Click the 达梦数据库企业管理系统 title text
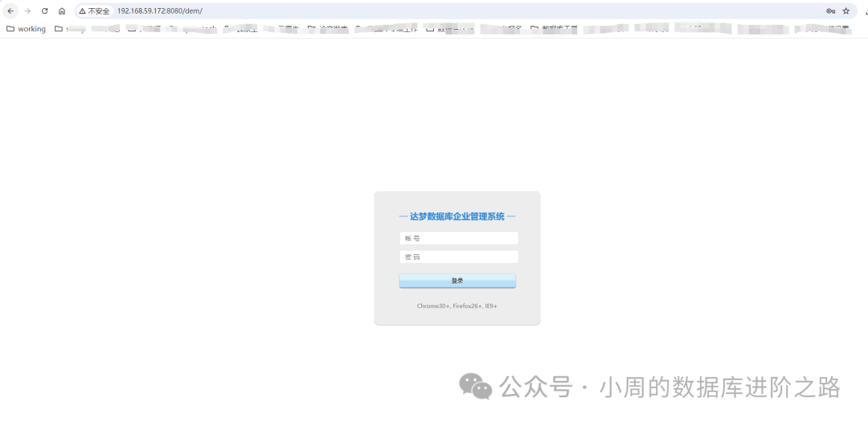This screenshot has width=868, height=422. click(x=457, y=216)
